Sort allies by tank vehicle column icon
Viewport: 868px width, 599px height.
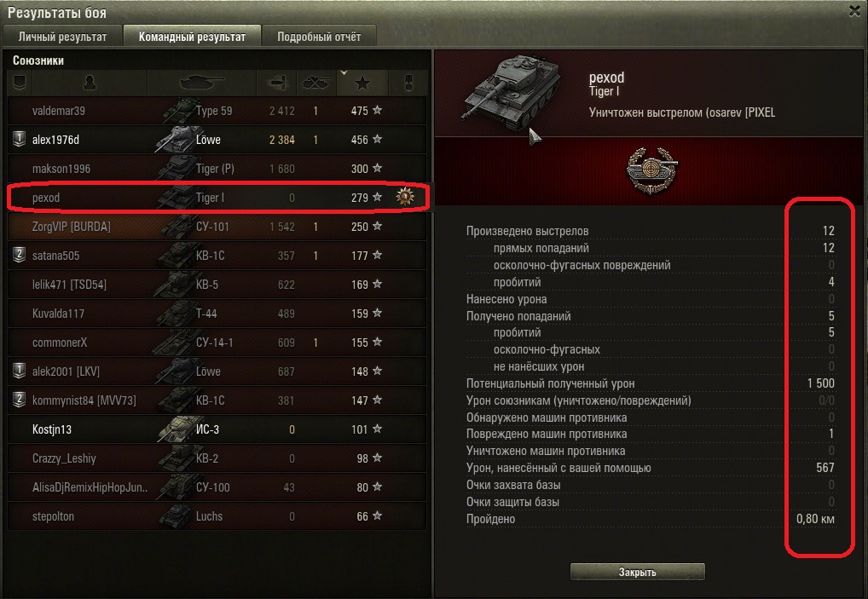click(201, 84)
